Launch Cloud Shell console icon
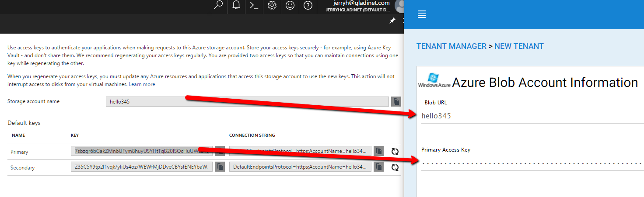The image size is (644, 197). tap(254, 5)
